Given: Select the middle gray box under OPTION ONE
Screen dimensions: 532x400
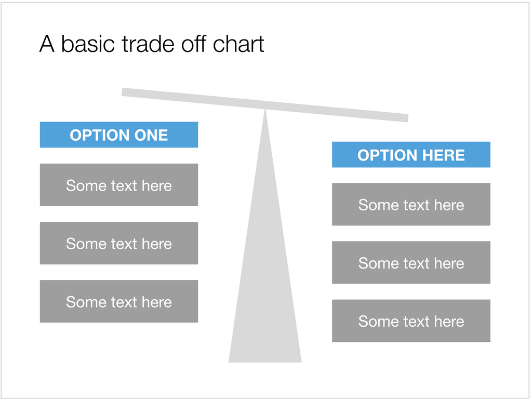Looking at the screenshot, I should [x=119, y=243].
